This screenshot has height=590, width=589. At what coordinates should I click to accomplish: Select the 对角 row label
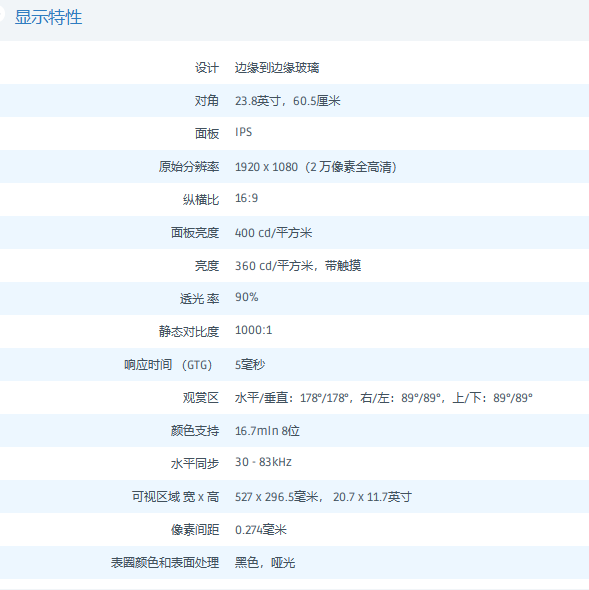[207, 101]
